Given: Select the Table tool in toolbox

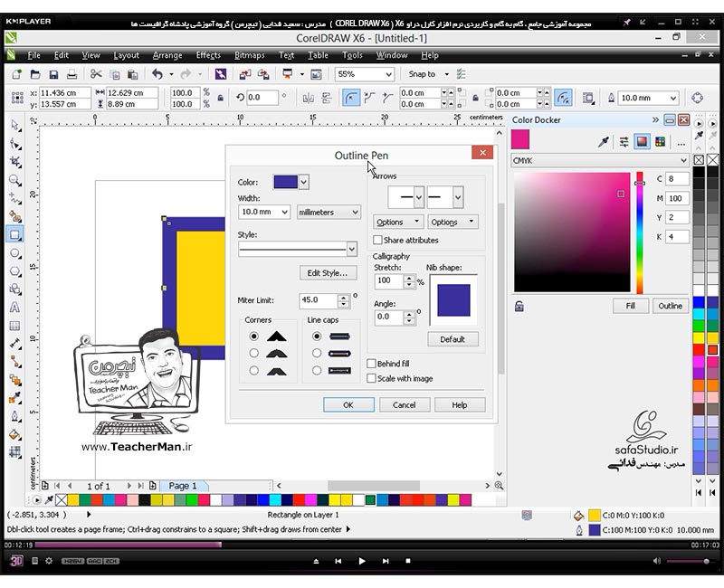Looking at the screenshot, I should pos(15,326).
